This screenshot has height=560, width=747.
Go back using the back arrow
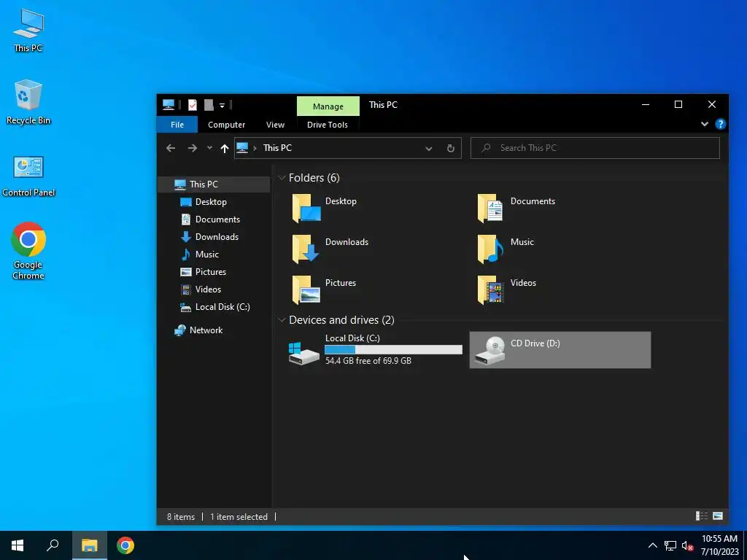click(171, 148)
